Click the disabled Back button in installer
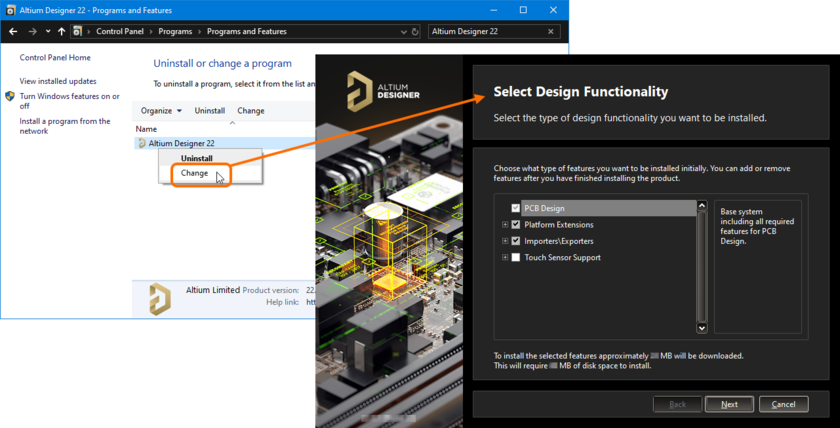 tap(678, 404)
